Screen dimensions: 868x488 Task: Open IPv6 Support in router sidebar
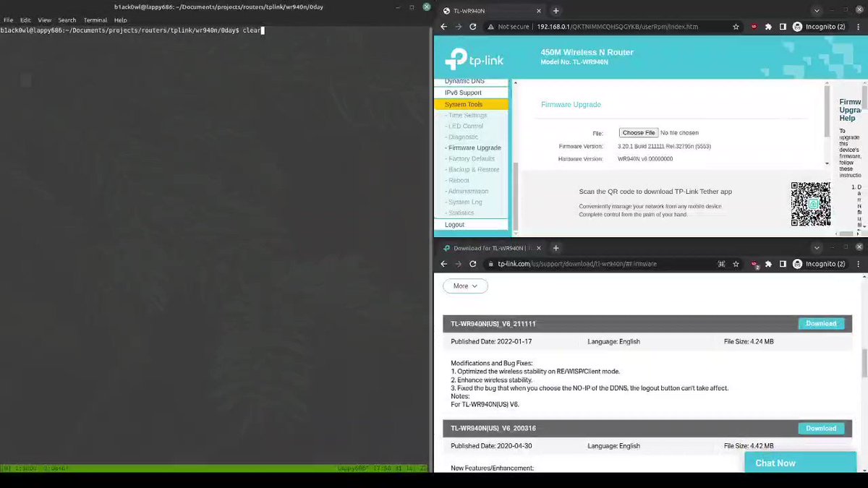[471, 93]
